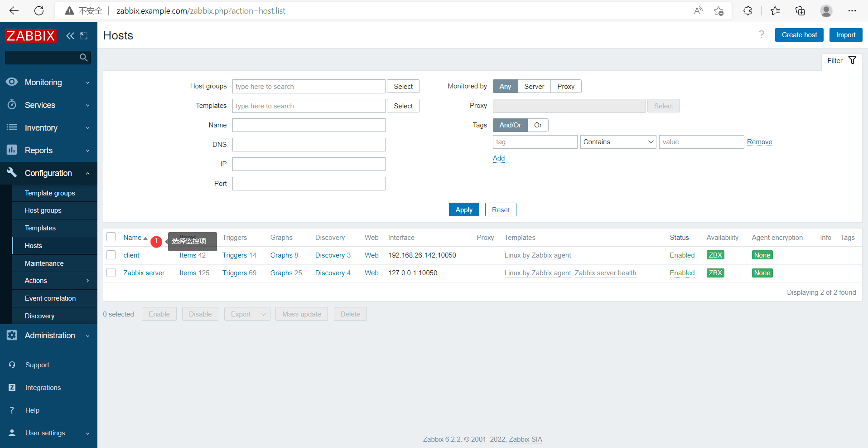Select And/Or tag evaluation
Viewport: 868px width, 448px height.
tap(510, 125)
